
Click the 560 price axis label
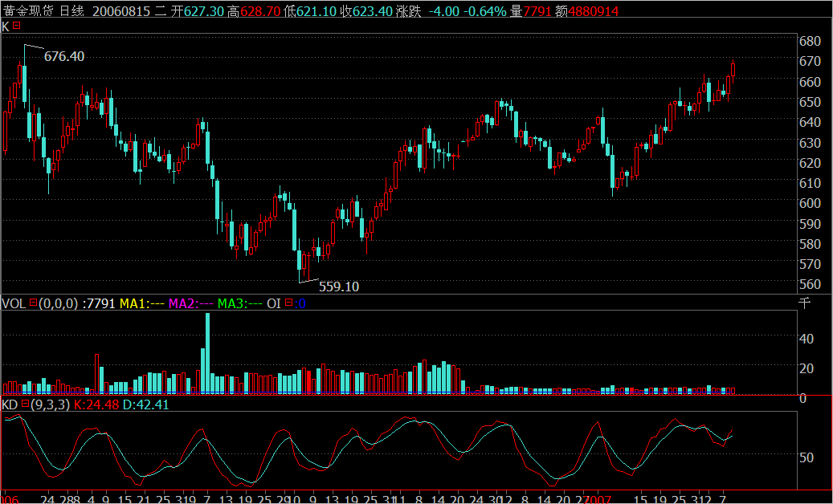pyautogui.click(x=811, y=285)
